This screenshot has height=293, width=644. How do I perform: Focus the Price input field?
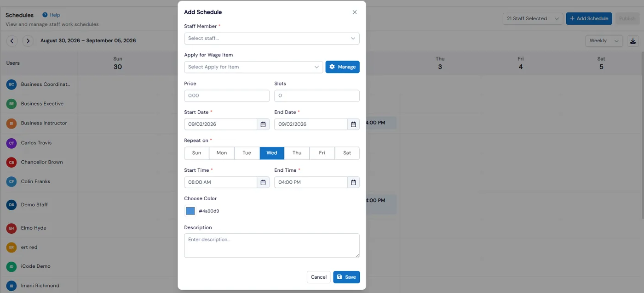(227, 96)
